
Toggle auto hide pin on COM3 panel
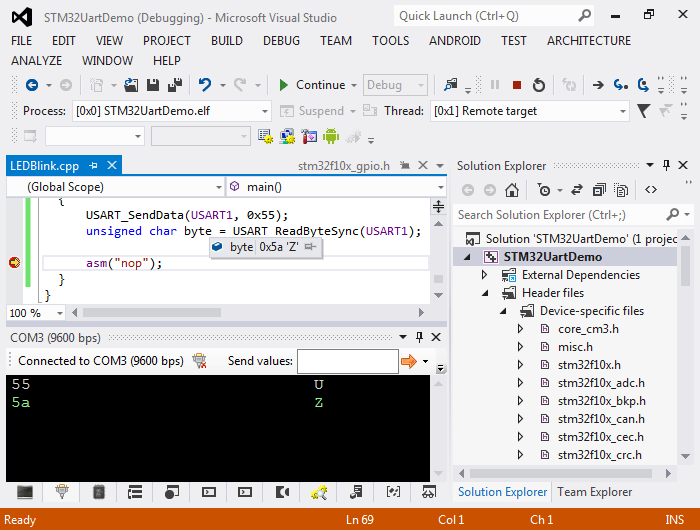[x=419, y=337]
